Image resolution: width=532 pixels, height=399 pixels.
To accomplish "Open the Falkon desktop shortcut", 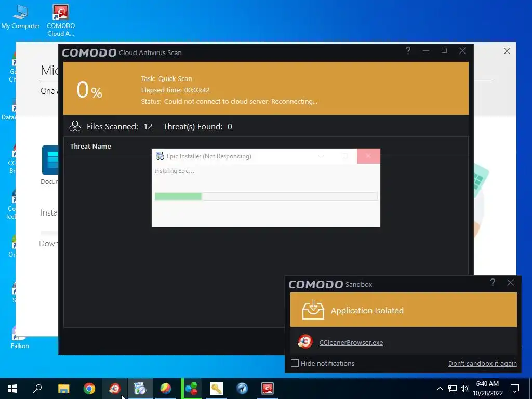I will pyautogui.click(x=20, y=338).
